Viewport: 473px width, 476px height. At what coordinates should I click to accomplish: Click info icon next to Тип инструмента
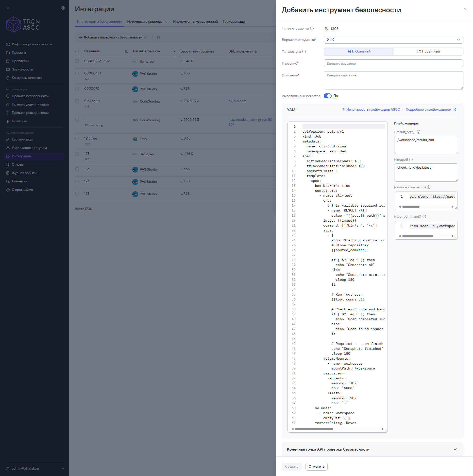312,28
